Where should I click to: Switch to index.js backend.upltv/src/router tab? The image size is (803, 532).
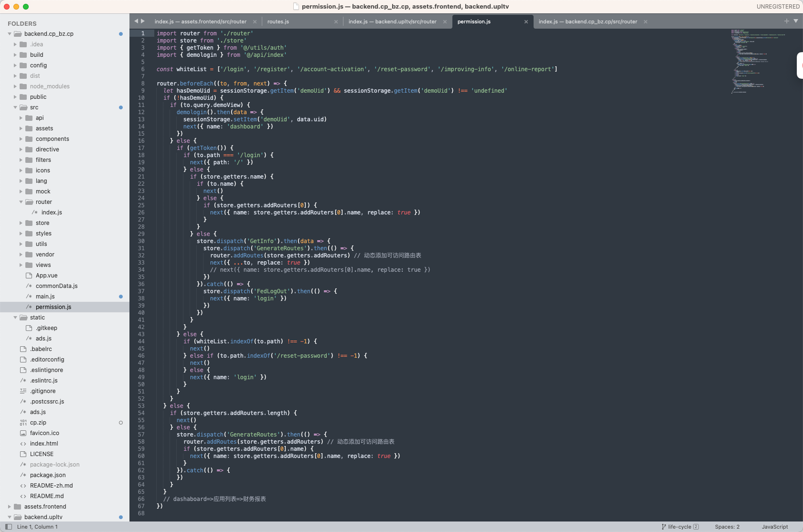click(392, 21)
